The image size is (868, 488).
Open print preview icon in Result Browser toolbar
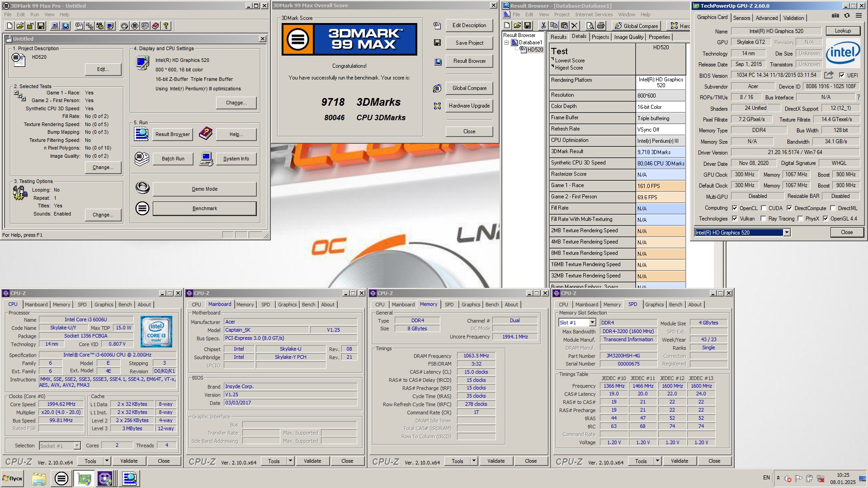point(590,26)
